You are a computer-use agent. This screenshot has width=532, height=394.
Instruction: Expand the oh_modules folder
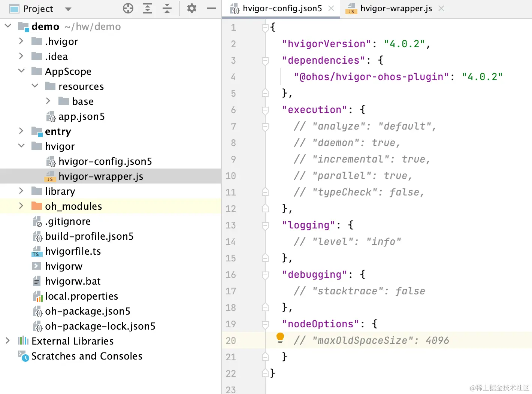click(21, 206)
